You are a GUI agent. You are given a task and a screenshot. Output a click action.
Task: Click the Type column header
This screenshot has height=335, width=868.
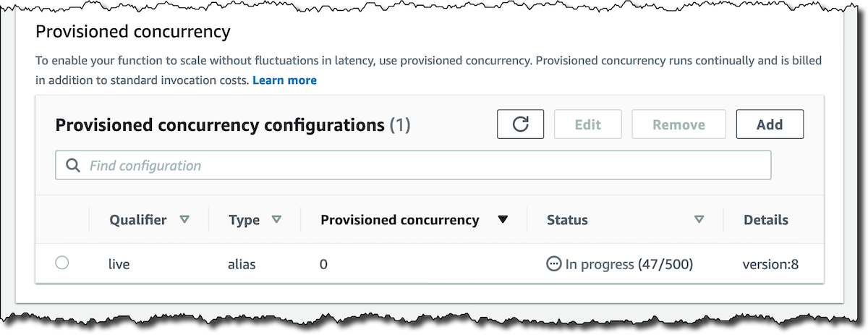[x=244, y=220]
